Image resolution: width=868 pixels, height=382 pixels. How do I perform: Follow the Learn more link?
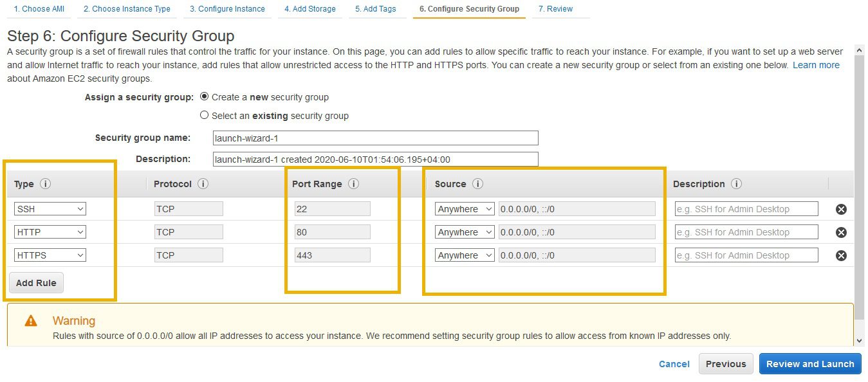coord(815,65)
